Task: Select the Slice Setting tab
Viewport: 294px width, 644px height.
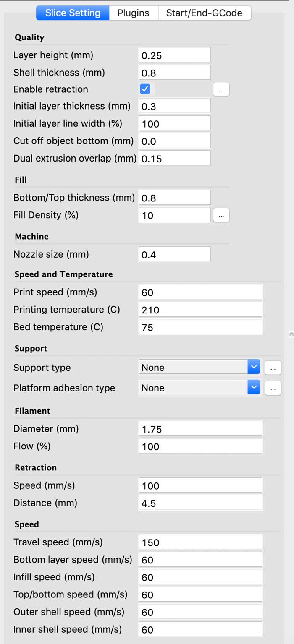Action: [73, 13]
